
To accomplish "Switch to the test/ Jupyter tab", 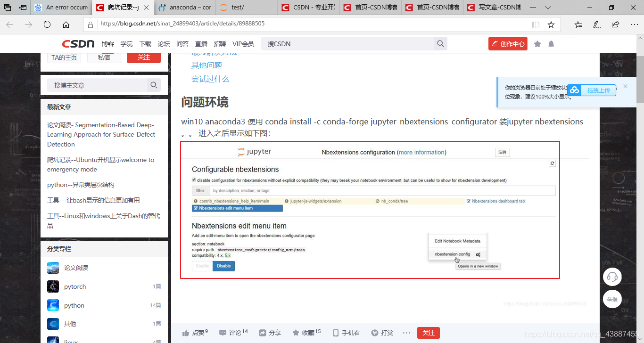I will (247, 8).
